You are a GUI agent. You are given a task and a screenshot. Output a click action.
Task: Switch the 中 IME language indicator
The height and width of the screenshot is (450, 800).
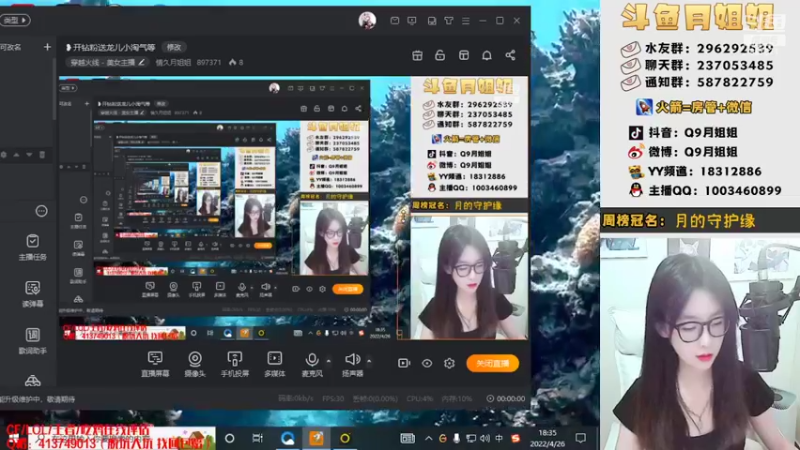[x=499, y=438]
